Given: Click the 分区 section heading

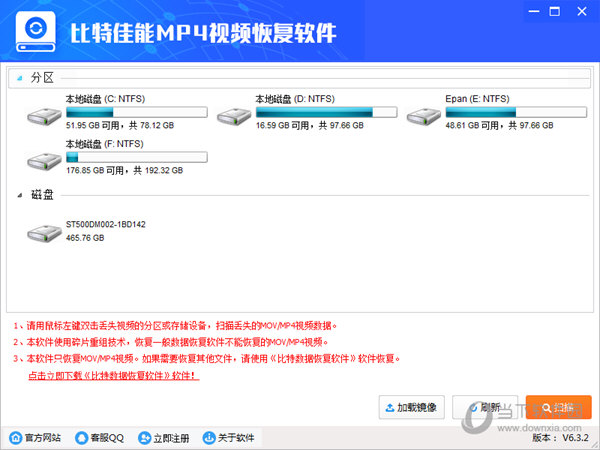Looking at the screenshot, I should point(42,78).
